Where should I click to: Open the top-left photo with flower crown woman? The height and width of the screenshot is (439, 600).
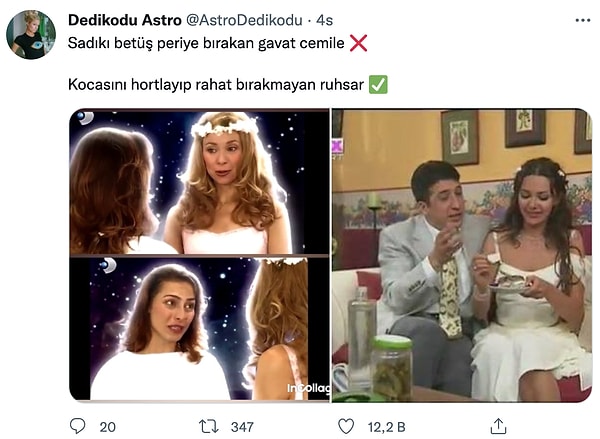[x=199, y=181]
